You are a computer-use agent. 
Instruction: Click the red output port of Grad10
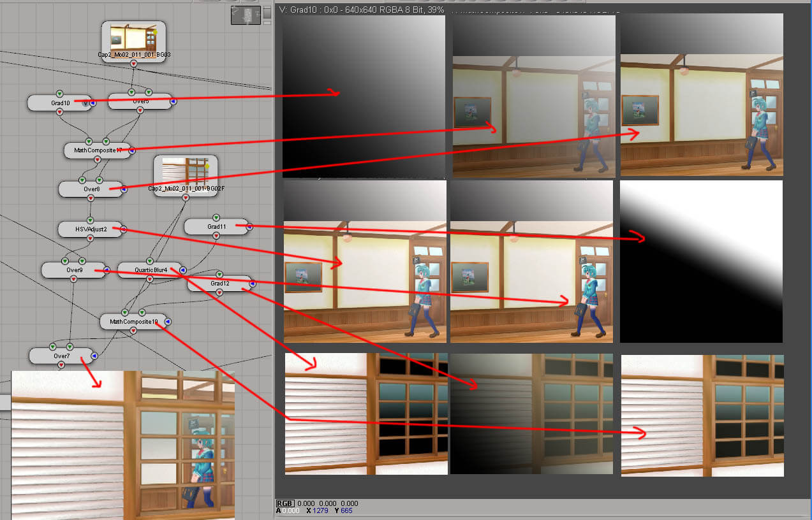tap(59, 112)
